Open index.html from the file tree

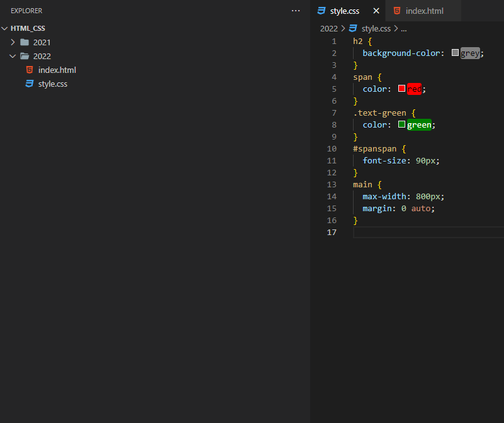coord(57,70)
